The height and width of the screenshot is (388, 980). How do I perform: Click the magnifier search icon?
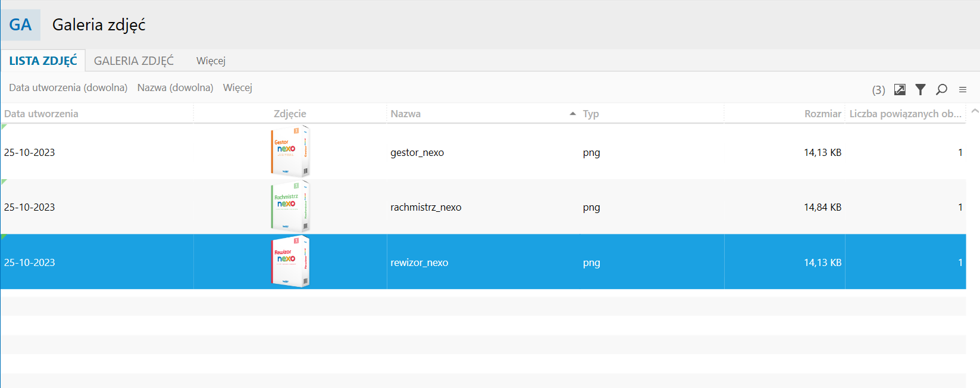pos(941,90)
